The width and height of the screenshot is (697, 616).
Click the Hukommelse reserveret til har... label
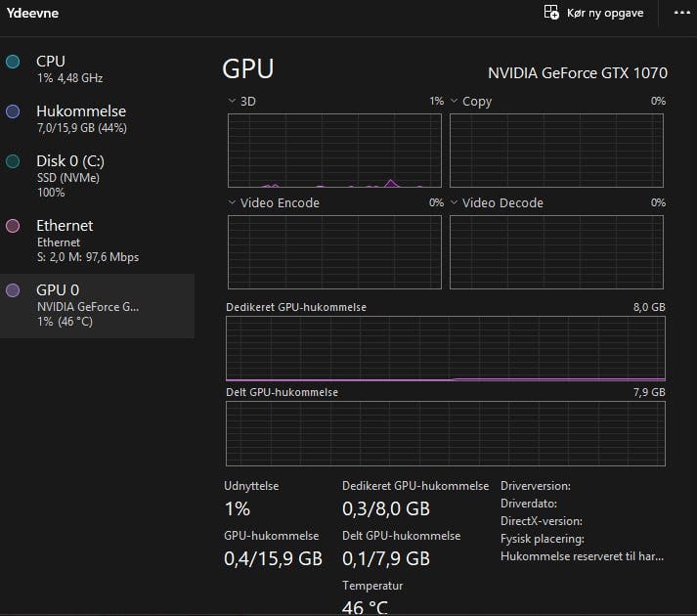582,556
